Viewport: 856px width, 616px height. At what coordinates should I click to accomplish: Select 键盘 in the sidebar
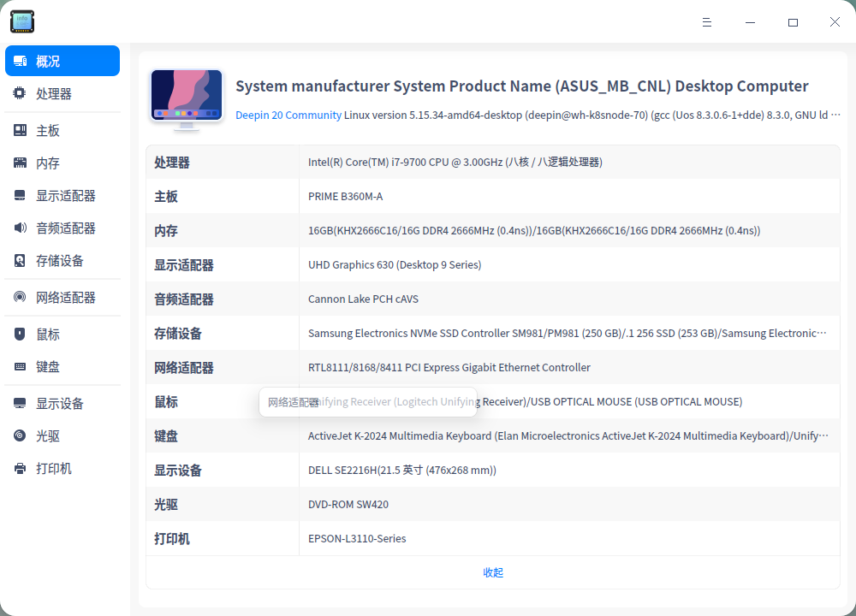tap(62, 367)
